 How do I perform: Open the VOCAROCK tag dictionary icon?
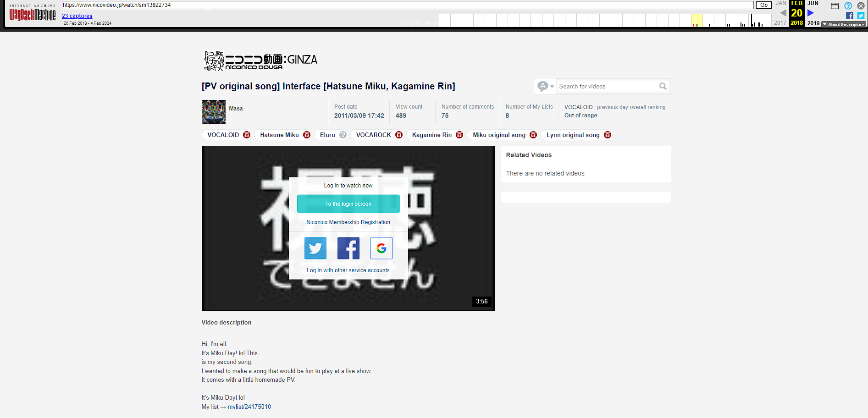pos(399,135)
